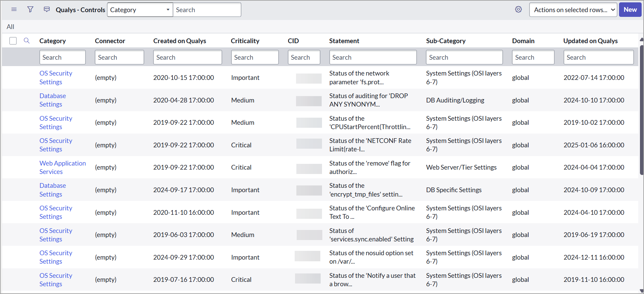Click the vertical scrollbar thumb
Viewport: 644px width, 294px height.
click(x=641, y=110)
